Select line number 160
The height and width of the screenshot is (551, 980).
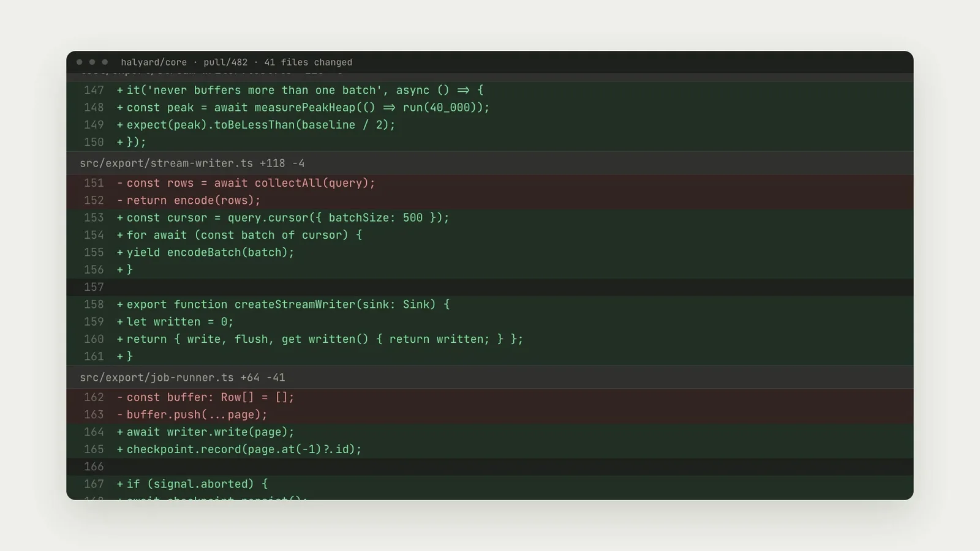click(94, 339)
